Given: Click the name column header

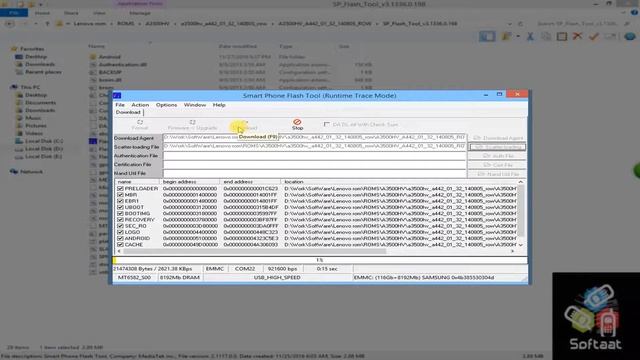Looking at the screenshot, I should coord(137,182).
